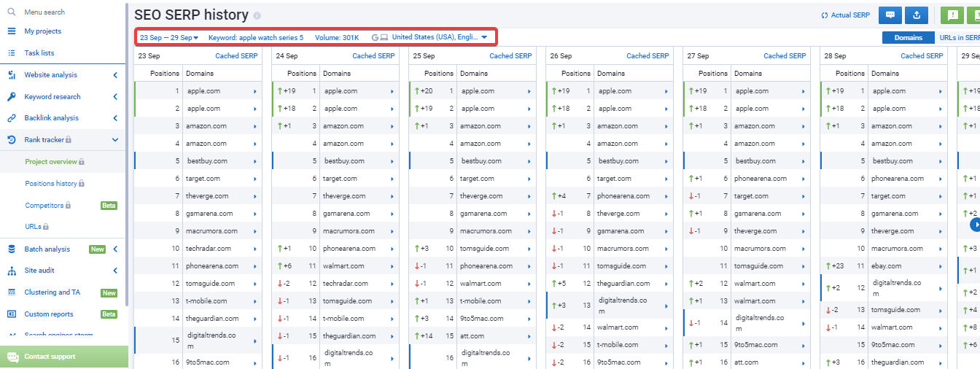Collapse the Rank tracker section chevron

pos(115,139)
